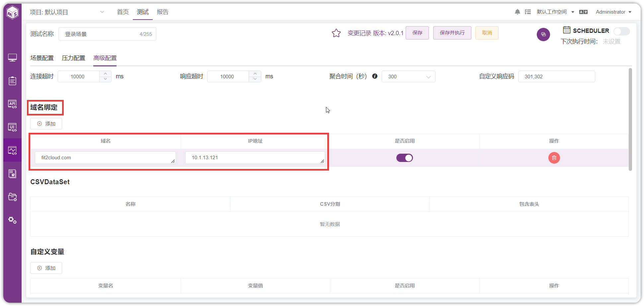This screenshot has height=306, width=644.
Task: Open the UI testing sidebar icon
Action: point(12,127)
